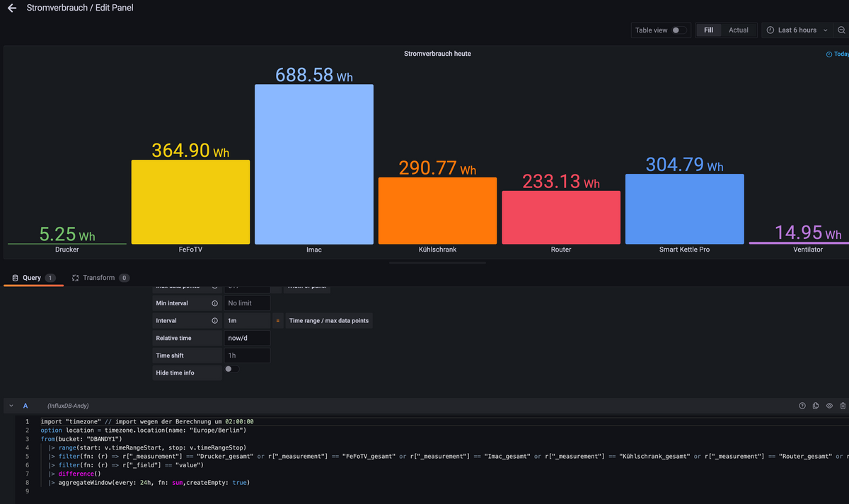Select the Actual panel size option

pyautogui.click(x=739, y=30)
